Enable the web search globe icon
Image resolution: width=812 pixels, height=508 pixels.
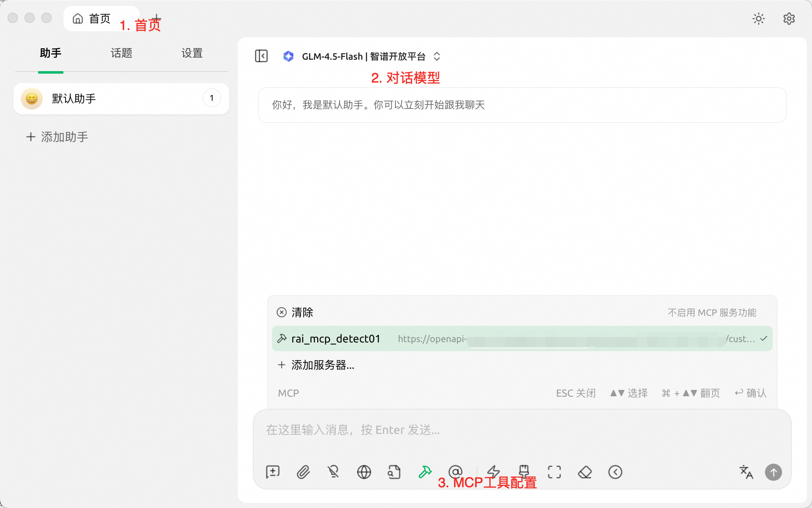coord(364,472)
